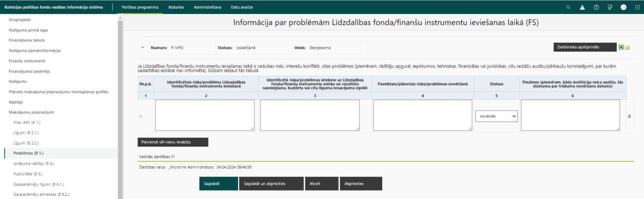The height and width of the screenshot is (199, 644).
Task: Export the form with the Excel icon
Action: coord(621,47)
